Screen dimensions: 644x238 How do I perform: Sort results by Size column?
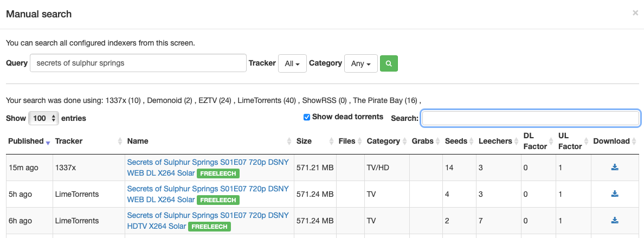pyautogui.click(x=304, y=141)
